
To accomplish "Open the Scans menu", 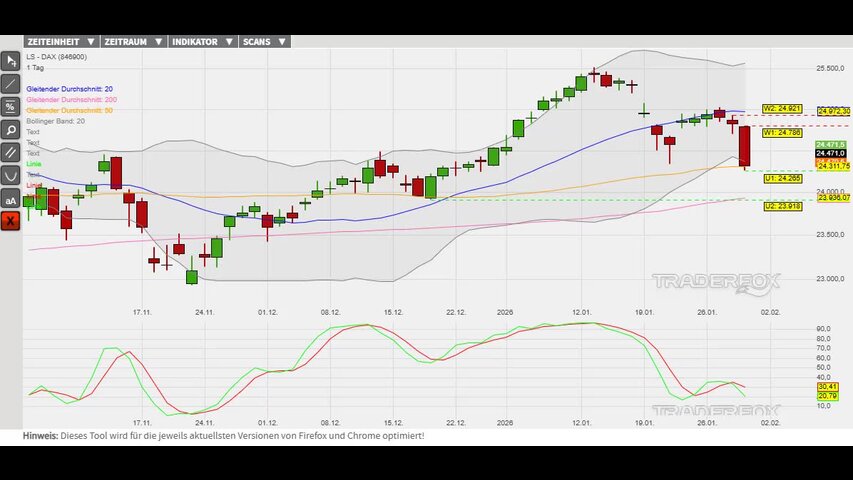I will [x=264, y=42].
